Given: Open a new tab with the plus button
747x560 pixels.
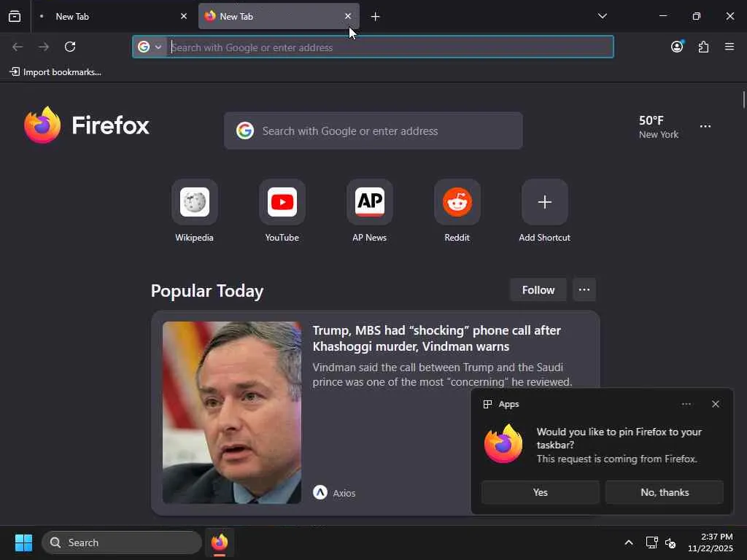Looking at the screenshot, I should coord(376,17).
